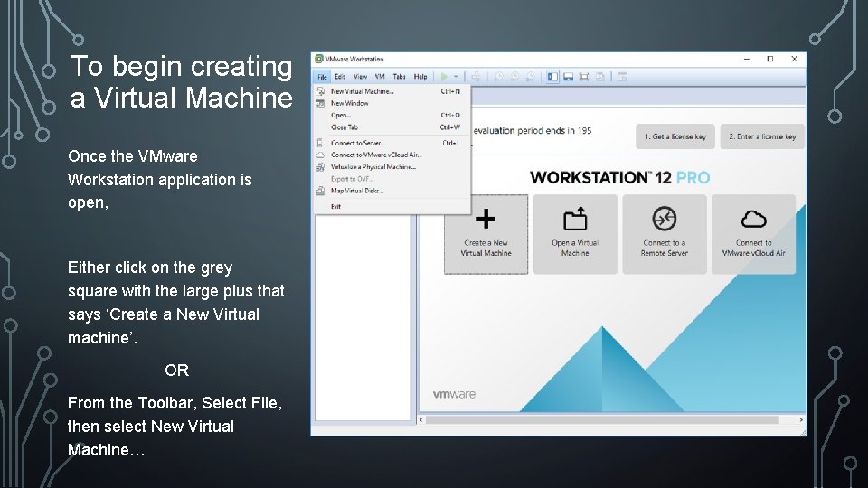Click the Virtualize a Physical Machine icon
The height and width of the screenshot is (488, 868).
[x=320, y=167]
